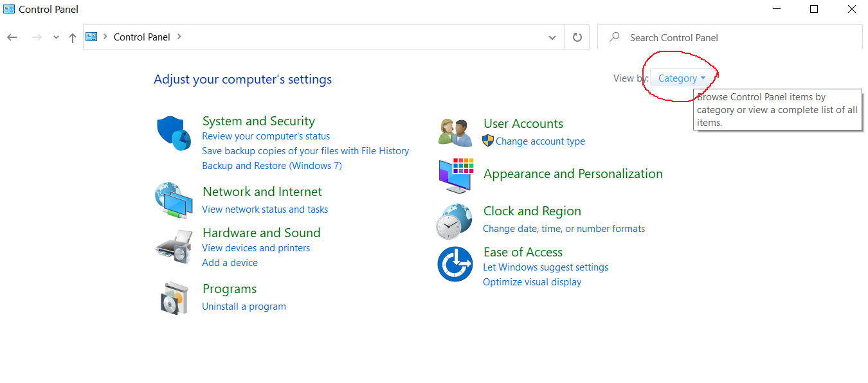Open Save backup copies with File History
Image resolution: width=868 pixels, height=383 pixels.
[305, 151]
